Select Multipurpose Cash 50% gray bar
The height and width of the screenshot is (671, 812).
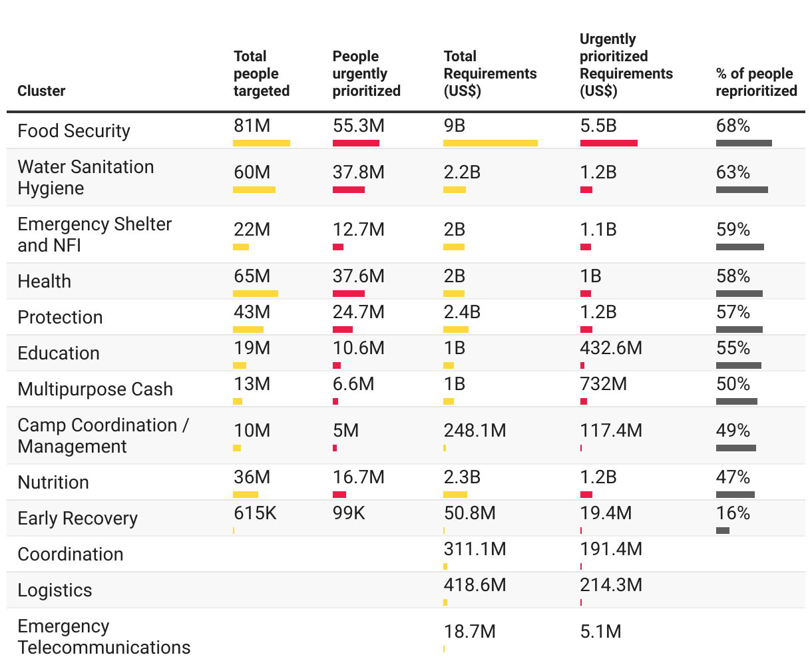(737, 401)
